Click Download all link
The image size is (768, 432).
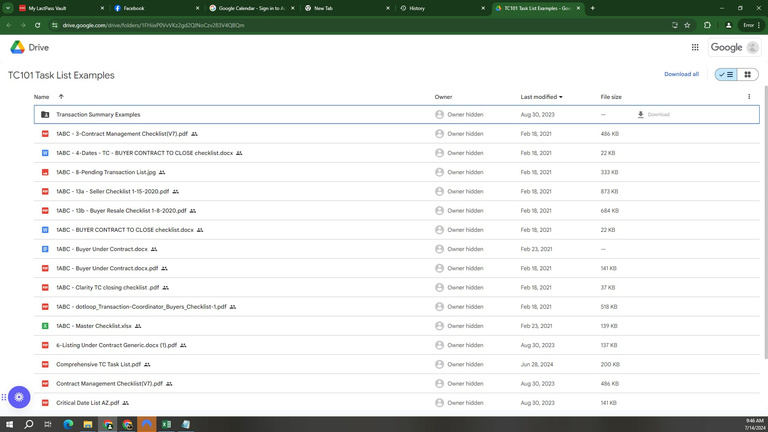(x=681, y=74)
